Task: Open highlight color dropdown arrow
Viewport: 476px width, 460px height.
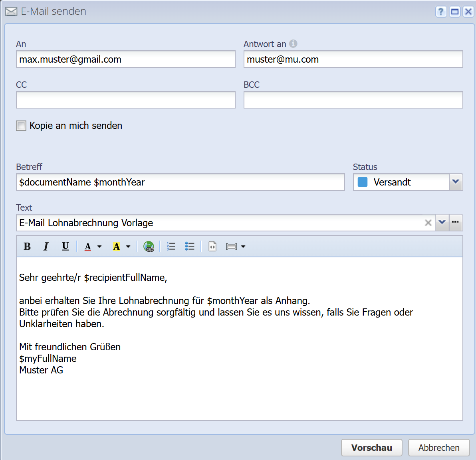Action: point(128,247)
